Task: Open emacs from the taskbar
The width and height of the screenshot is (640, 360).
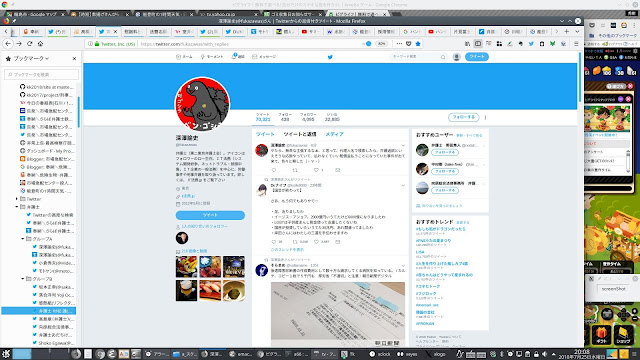Action: pyautogui.click(x=241, y=354)
